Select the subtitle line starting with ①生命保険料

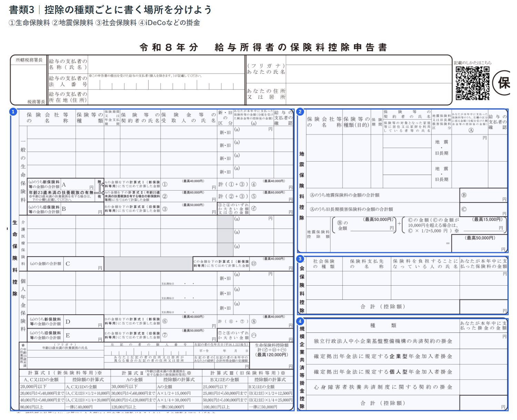[104, 23]
